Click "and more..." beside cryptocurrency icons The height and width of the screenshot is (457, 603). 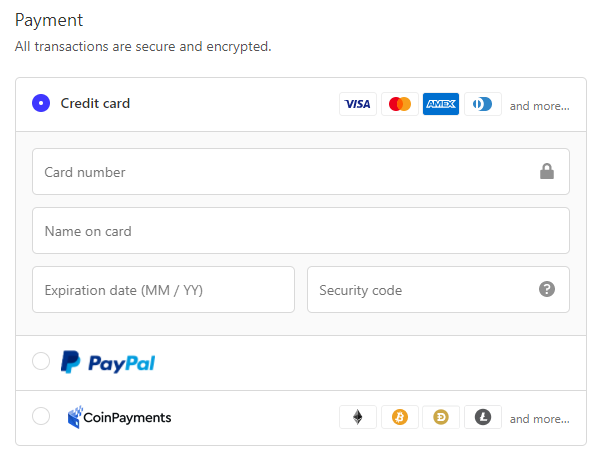click(x=540, y=418)
